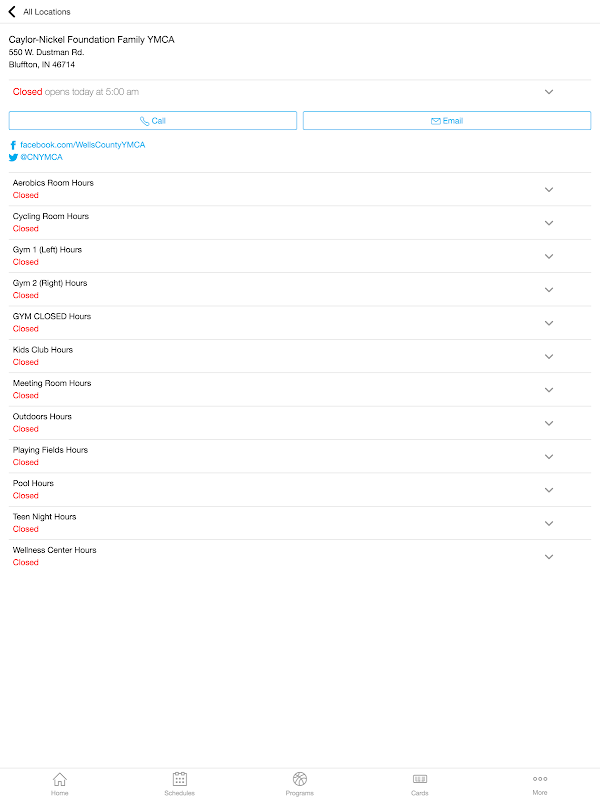The width and height of the screenshot is (600, 800).
Task: Expand Gym 1 (Left) Hours chevron
Action: click(x=549, y=256)
